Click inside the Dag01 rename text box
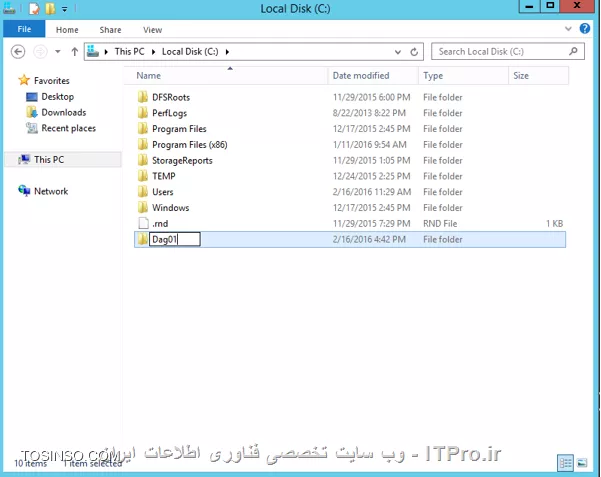Viewport: 601px width, 477px height. [175, 239]
